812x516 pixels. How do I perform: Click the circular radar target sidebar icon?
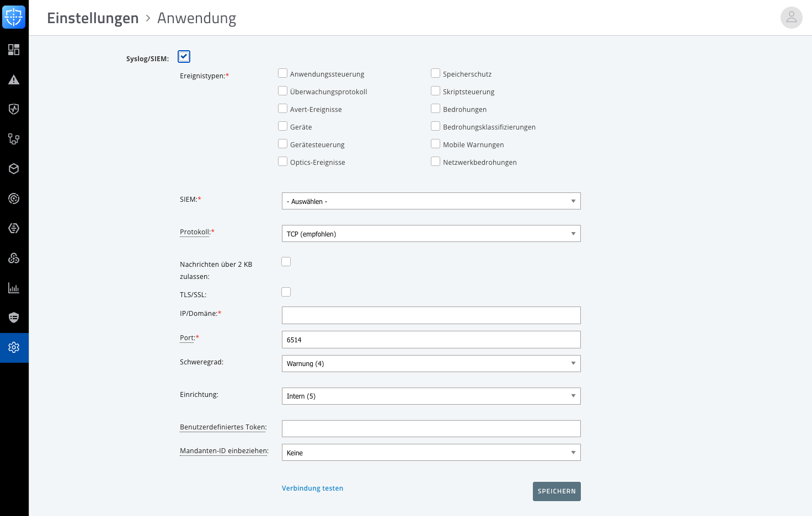pos(14,198)
